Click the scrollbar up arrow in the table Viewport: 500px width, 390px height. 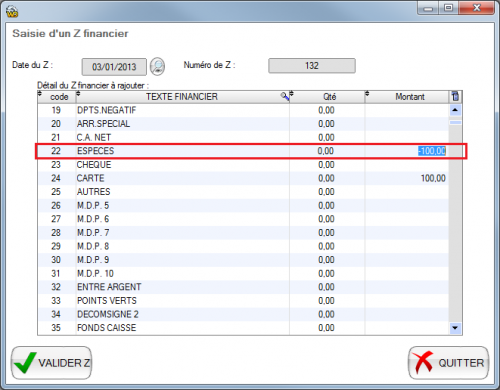[455, 110]
